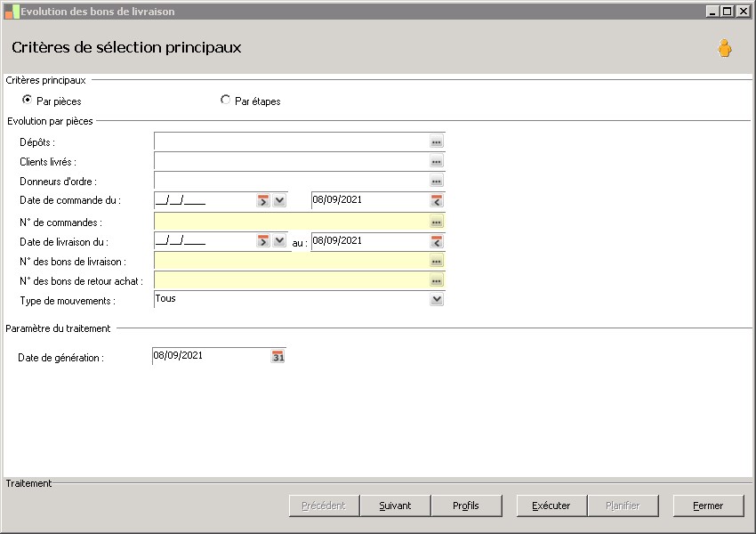Open the Type de mouvements dropdown arrow
Screen dimensions: 756x534
[x=437, y=299]
